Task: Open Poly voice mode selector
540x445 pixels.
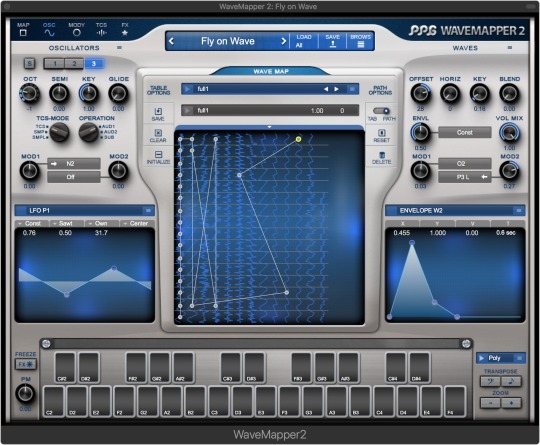Action: click(500, 358)
